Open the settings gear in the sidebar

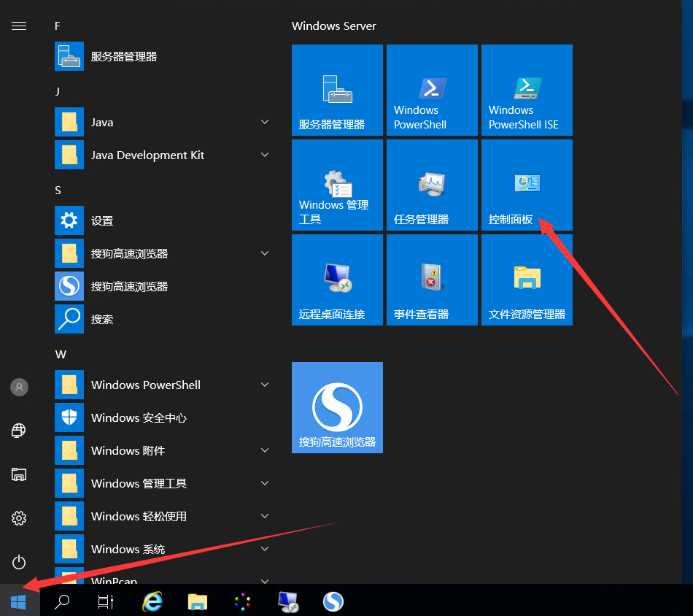tap(19, 517)
